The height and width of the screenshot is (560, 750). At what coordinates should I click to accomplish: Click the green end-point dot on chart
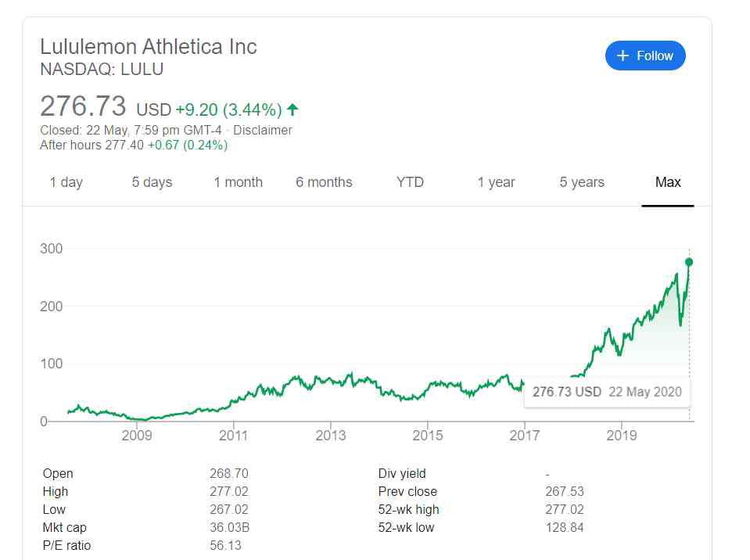pos(689,262)
